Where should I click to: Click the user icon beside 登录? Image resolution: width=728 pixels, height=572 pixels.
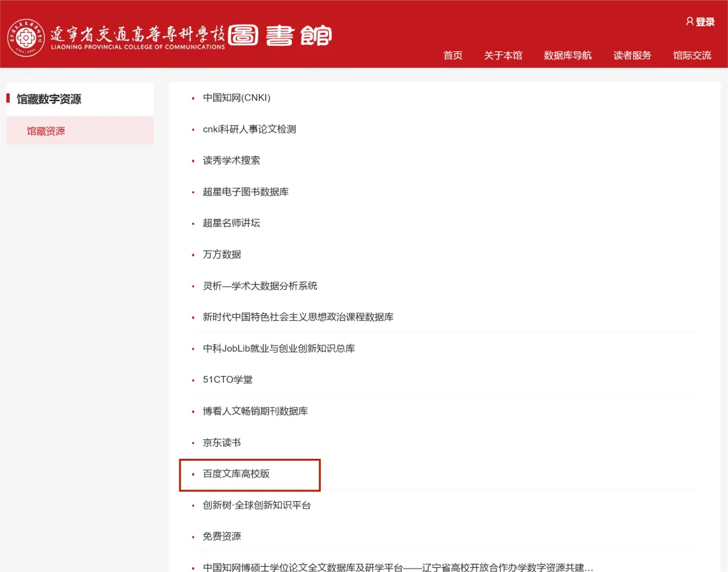[x=690, y=22]
